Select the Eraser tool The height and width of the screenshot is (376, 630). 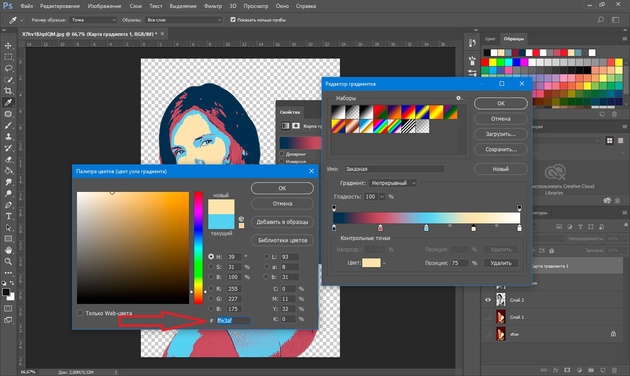[x=8, y=159]
